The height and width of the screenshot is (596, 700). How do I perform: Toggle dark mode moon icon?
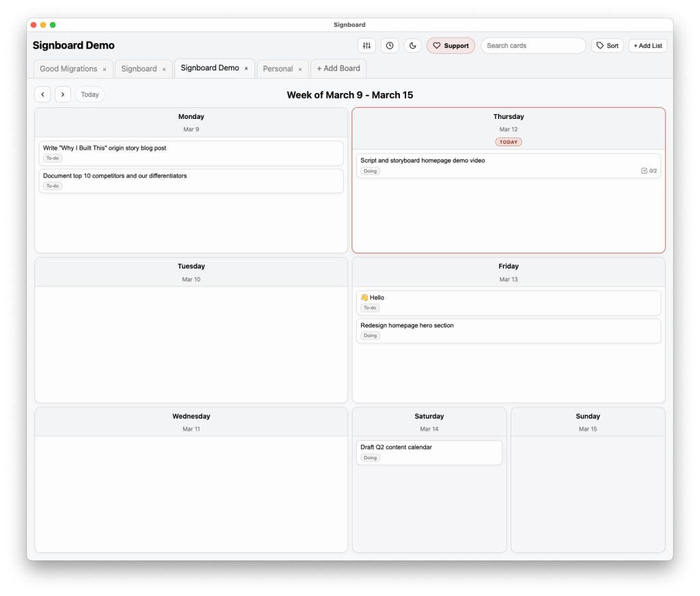point(413,46)
